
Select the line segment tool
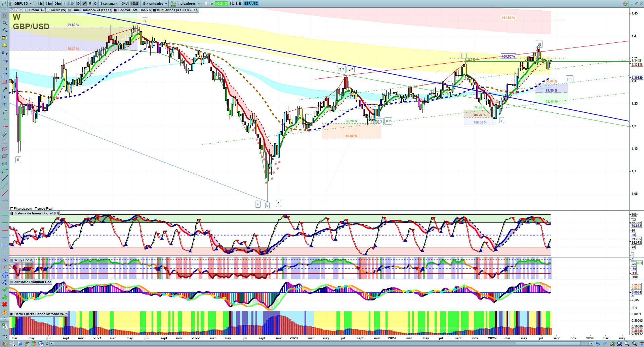[x=5, y=112]
